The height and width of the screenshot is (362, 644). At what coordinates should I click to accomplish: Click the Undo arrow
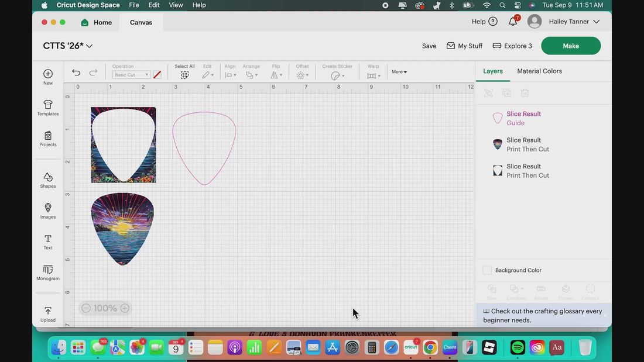76,73
